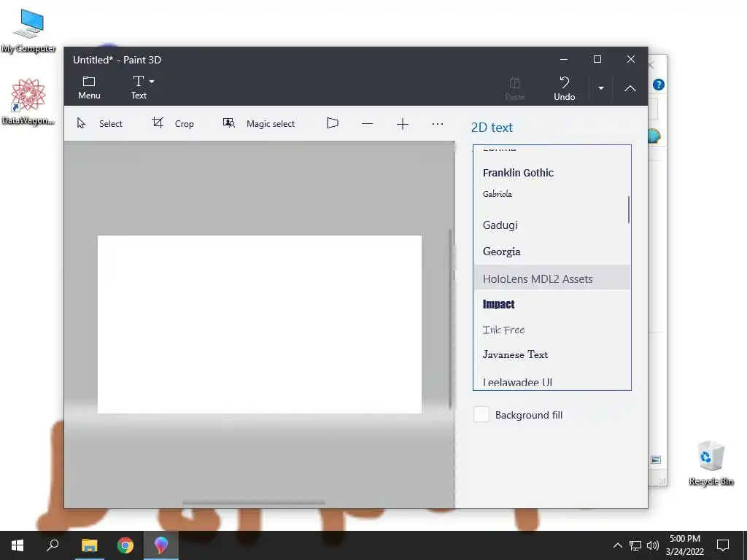Launch Google Chrome from taskbar

125,545
